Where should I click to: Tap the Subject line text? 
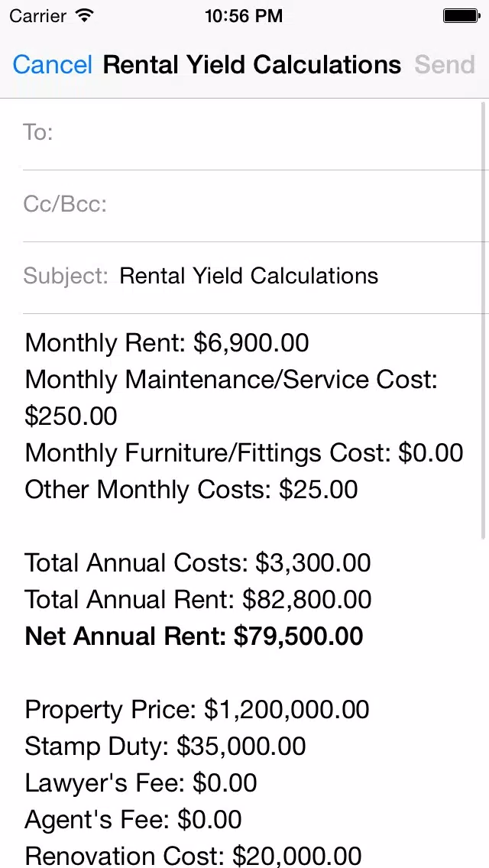248,275
